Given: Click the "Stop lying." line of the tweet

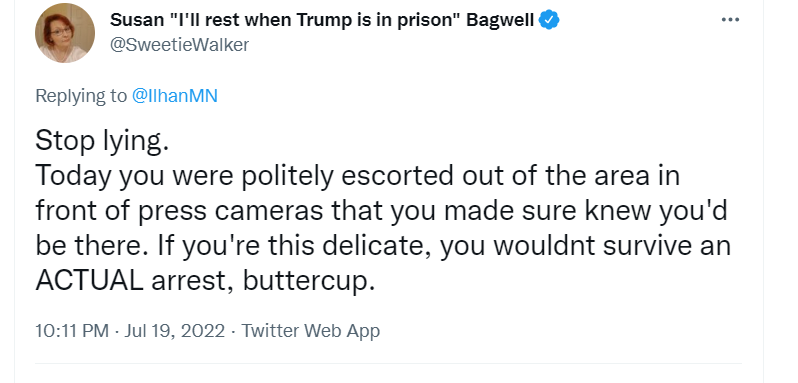Looking at the screenshot, I should (102, 141).
